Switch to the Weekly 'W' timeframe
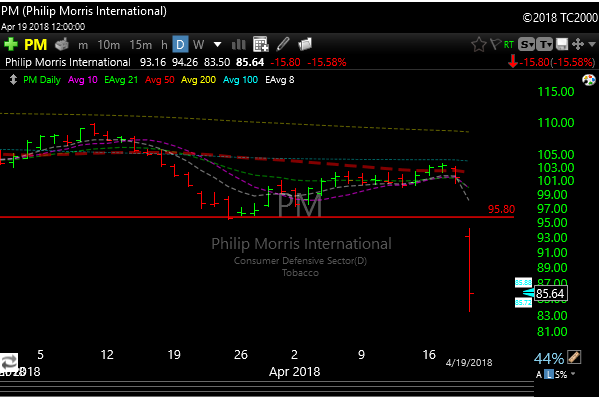This screenshot has height=397, width=599. coord(198,45)
